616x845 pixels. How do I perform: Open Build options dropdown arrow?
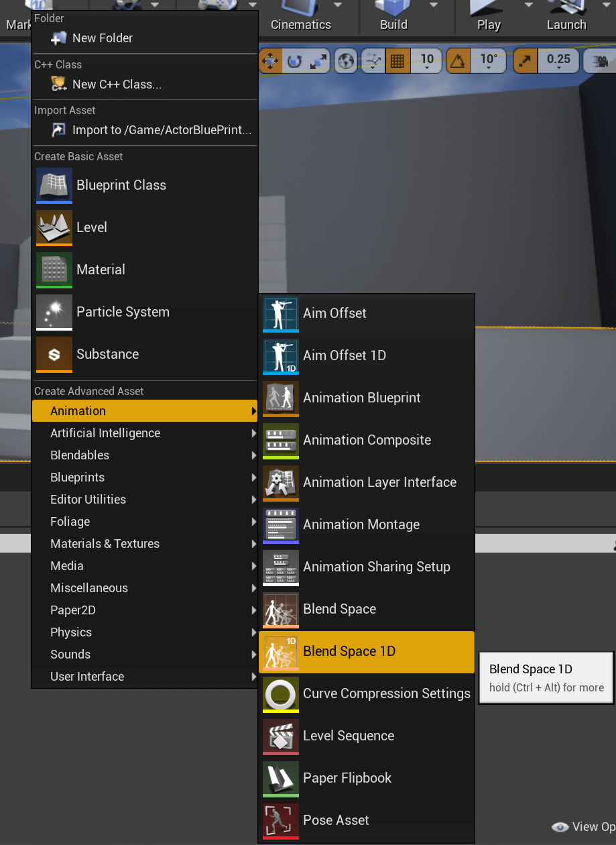coord(433,5)
